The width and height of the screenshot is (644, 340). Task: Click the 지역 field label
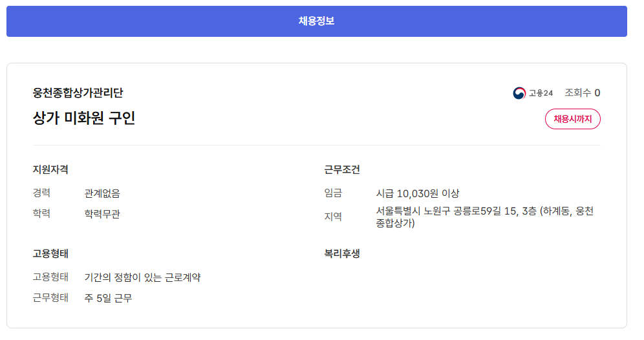333,217
